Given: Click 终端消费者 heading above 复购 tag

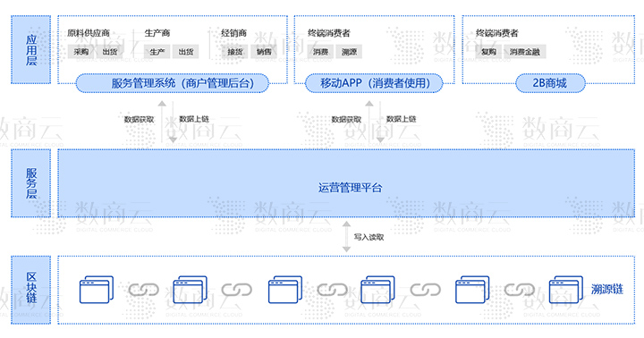Looking at the screenshot, I should (x=497, y=33).
